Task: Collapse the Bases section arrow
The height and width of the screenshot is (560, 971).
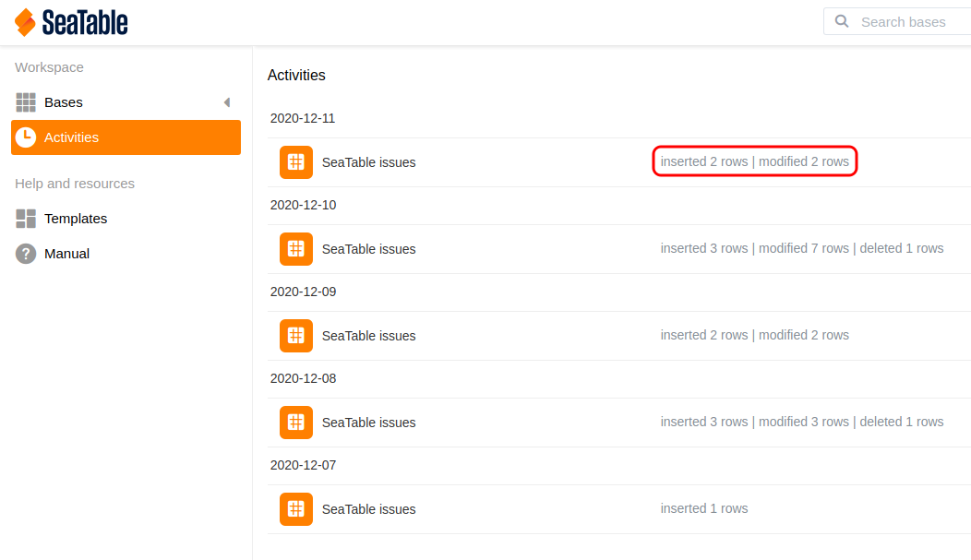Action: click(227, 102)
